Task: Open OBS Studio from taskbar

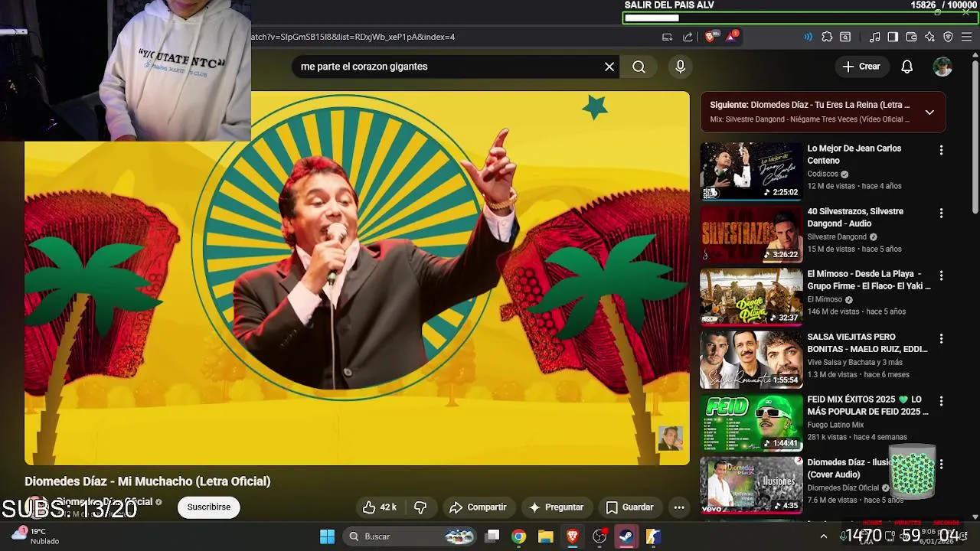Action: [x=599, y=536]
